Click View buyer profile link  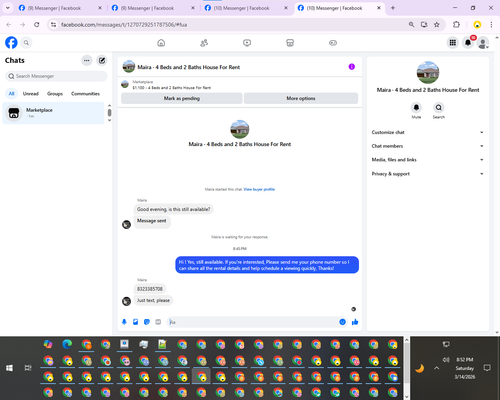pyautogui.click(x=259, y=189)
